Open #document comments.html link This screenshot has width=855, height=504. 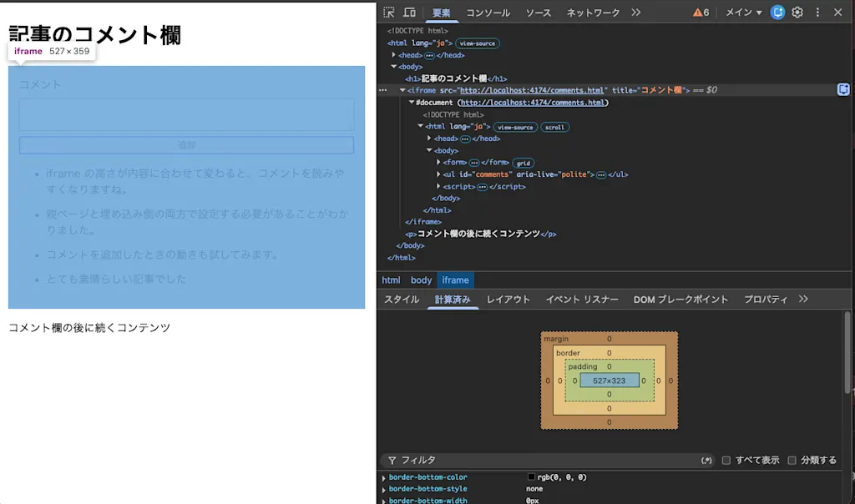pyautogui.click(x=532, y=103)
